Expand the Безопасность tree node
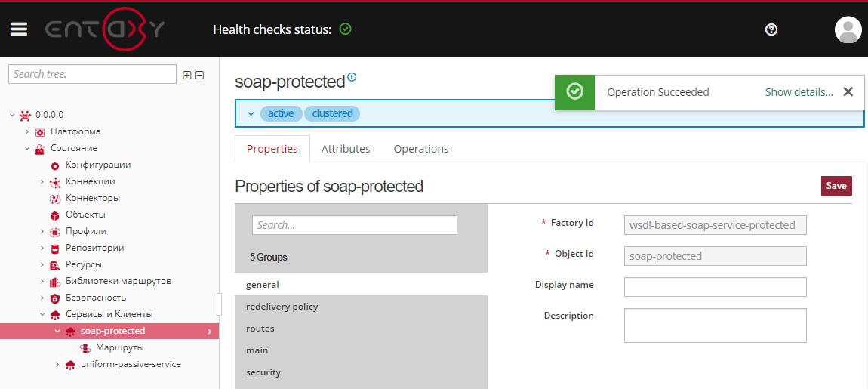The height and width of the screenshot is (389, 868). (x=42, y=298)
